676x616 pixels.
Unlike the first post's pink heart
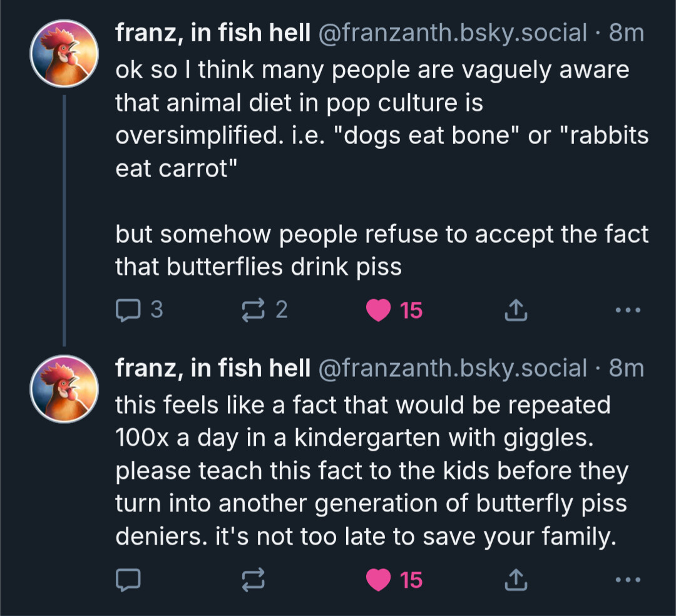pyautogui.click(x=378, y=310)
